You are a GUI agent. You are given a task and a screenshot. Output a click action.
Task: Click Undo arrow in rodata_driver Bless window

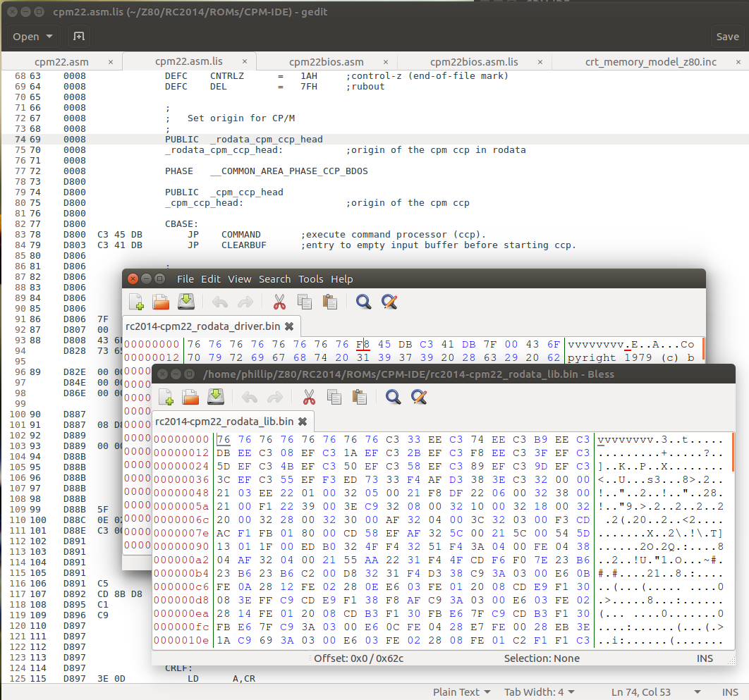220,302
